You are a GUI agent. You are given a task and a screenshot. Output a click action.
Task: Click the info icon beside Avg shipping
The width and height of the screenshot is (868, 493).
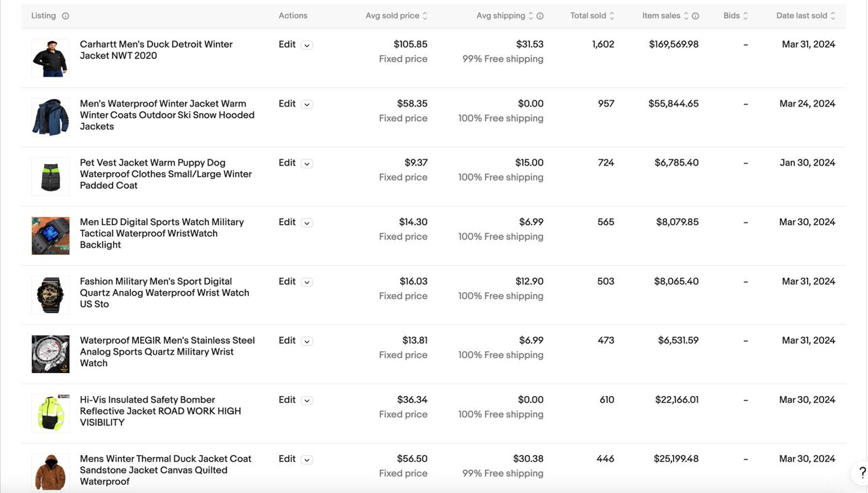pos(540,16)
